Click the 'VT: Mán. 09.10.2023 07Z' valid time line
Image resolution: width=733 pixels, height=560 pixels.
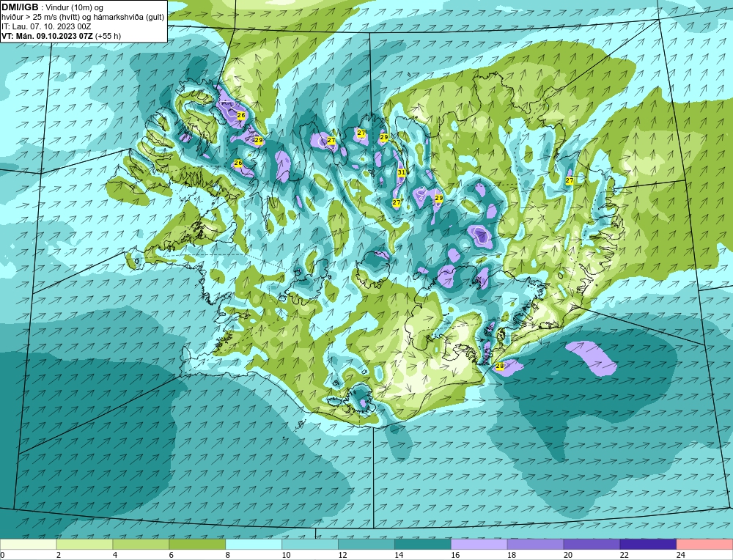pyautogui.click(x=48, y=36)
